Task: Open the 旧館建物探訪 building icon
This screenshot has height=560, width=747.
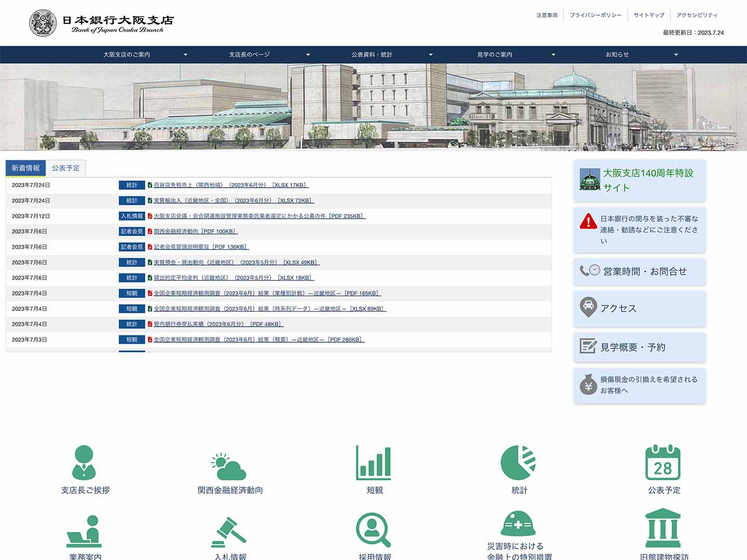Action: pyautogui.click(x=663, y=528)
